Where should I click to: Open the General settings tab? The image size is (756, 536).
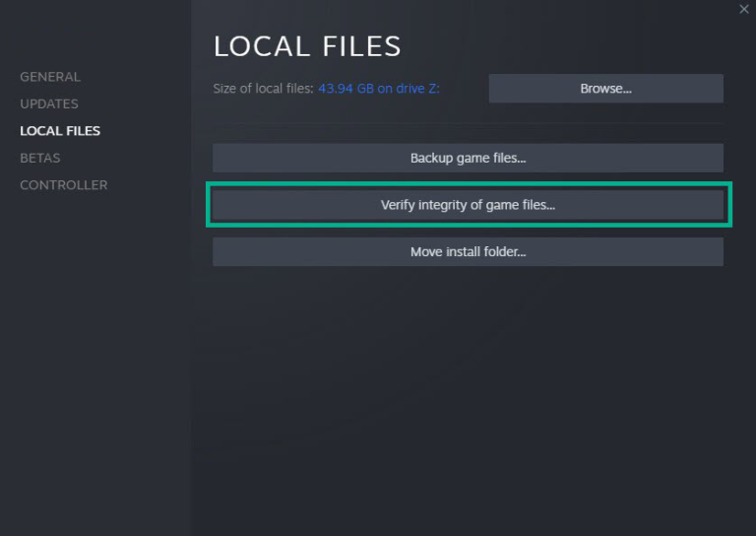click(x=50, y=77)
